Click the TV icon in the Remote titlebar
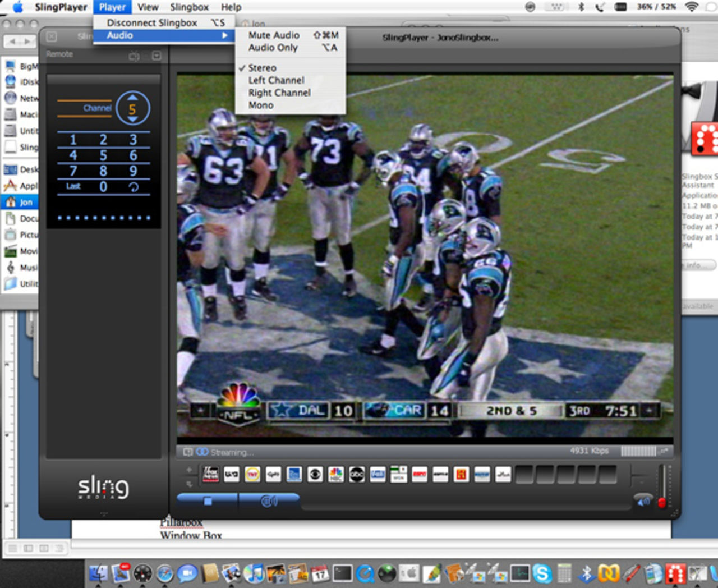The image size is (718, 588). click(135, 56)
